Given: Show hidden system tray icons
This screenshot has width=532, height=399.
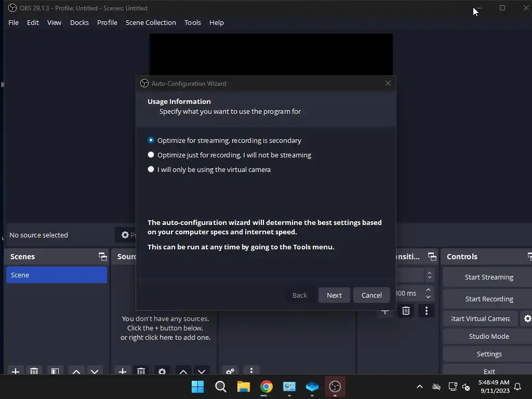Looking at the screenshot, I should (420, 387).
